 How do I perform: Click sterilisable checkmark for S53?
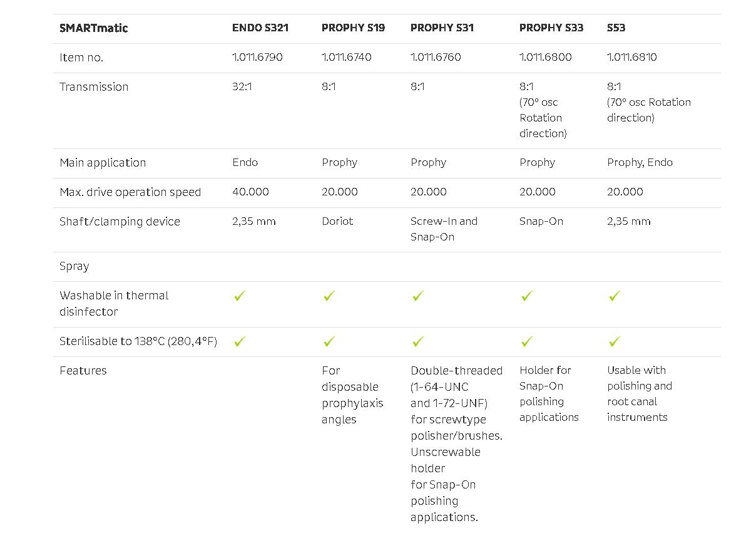[615, 341]
